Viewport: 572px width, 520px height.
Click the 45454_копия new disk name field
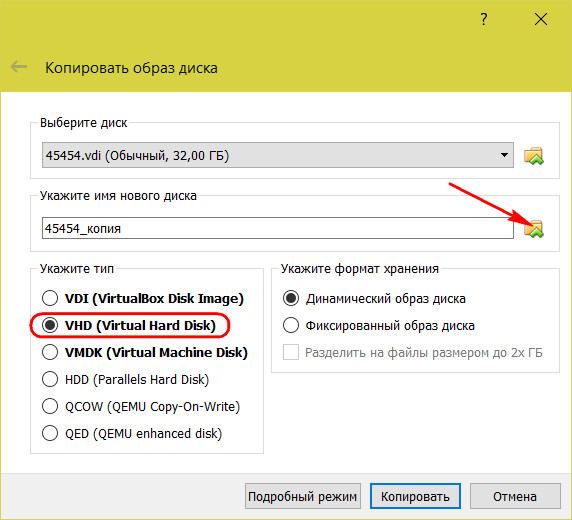[x=278, y=228]
